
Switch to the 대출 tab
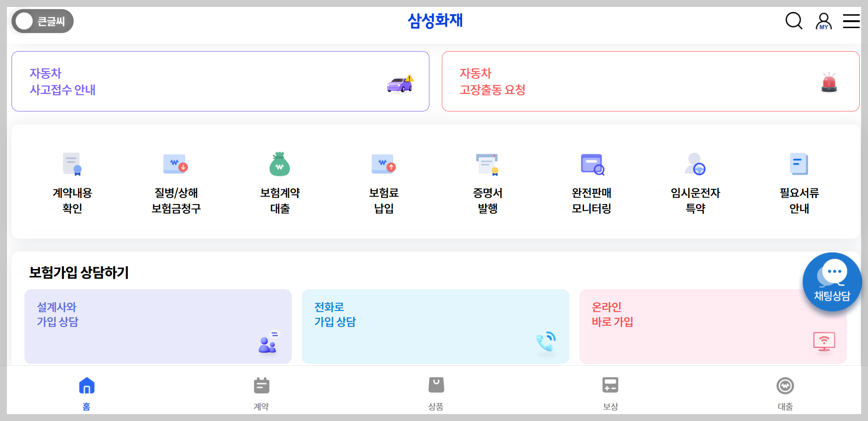click(x=785, y=394)
